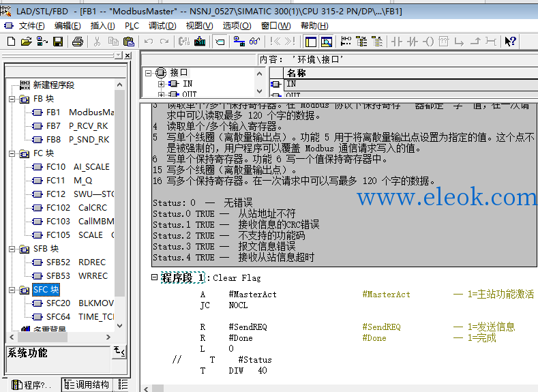Image resolution: width=538 pixels, height=392 pixels.
Task: Open the 调试(D) menu
Action: coord(162,26)
